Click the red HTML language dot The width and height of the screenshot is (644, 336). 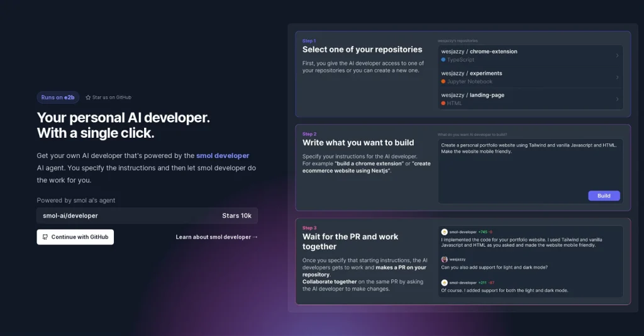443,103
